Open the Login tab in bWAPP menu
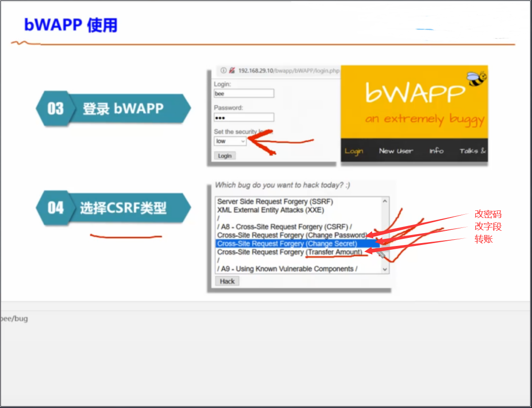Image resolution: width=532 pixels, height=408 pixels. tap(354, 151)
